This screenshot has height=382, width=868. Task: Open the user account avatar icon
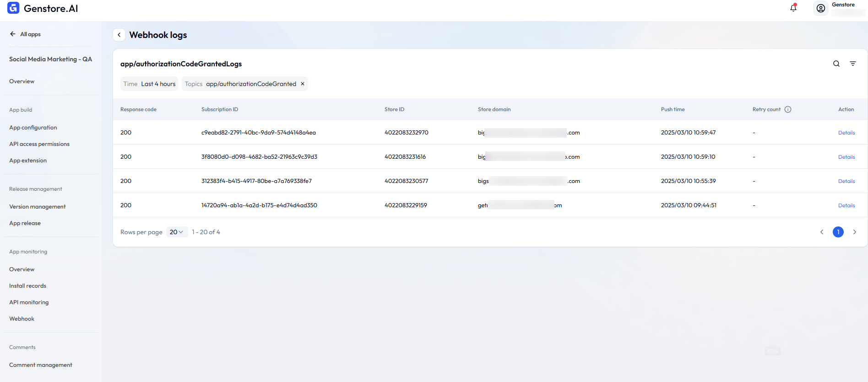coord(821,8)
